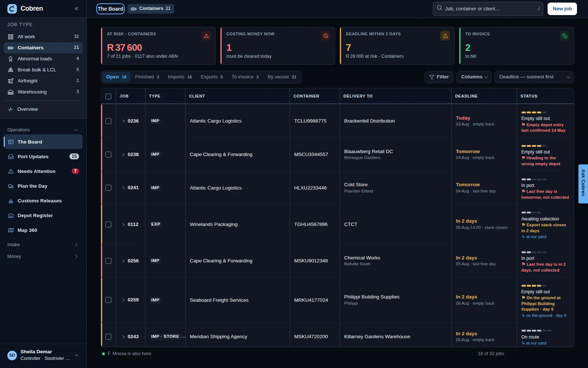Click the At Risk card warning triangle icon
The image size is (588, 368).
(206, 36)
